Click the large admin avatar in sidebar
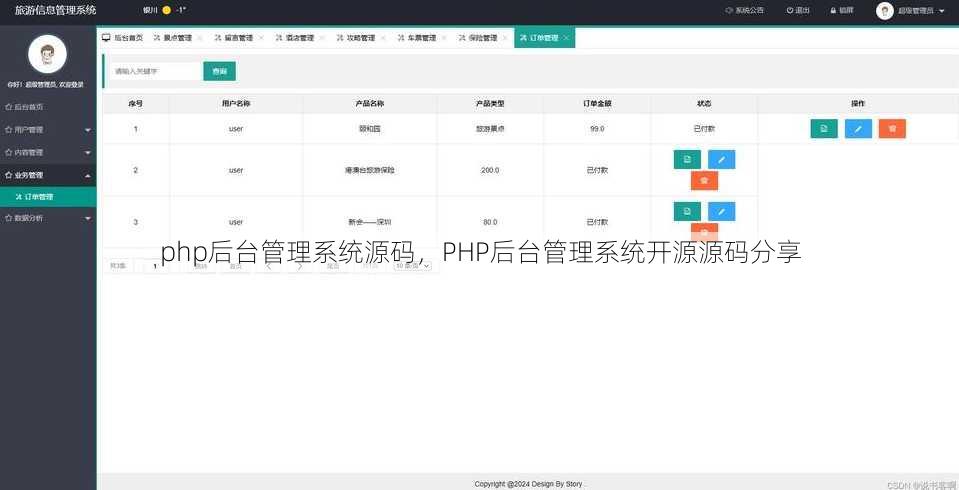The height and width of the screenshot is (490, 959). [x=47, y=54]
